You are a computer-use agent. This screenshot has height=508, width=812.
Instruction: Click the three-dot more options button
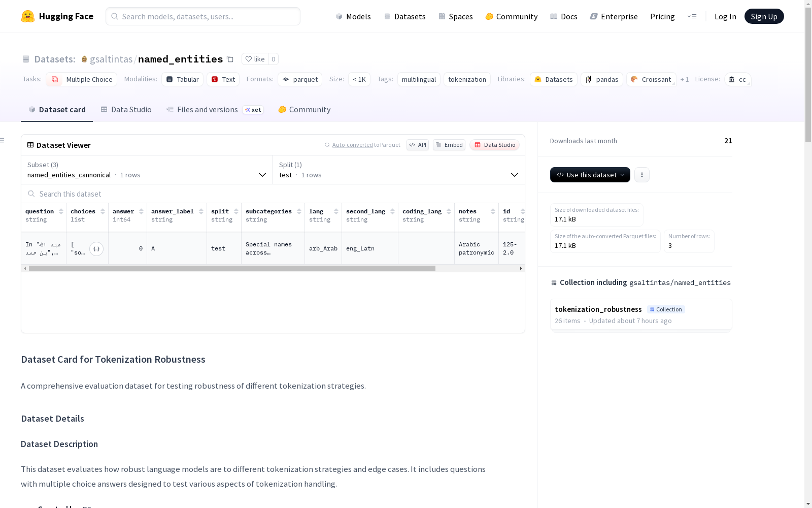pyautogui.click(x=642, y=175)
